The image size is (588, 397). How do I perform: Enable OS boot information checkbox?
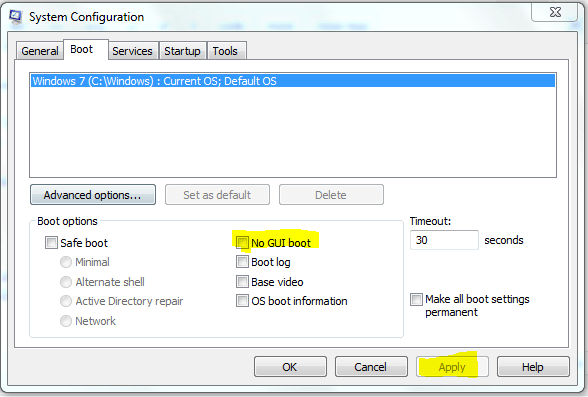pos(242,301)
